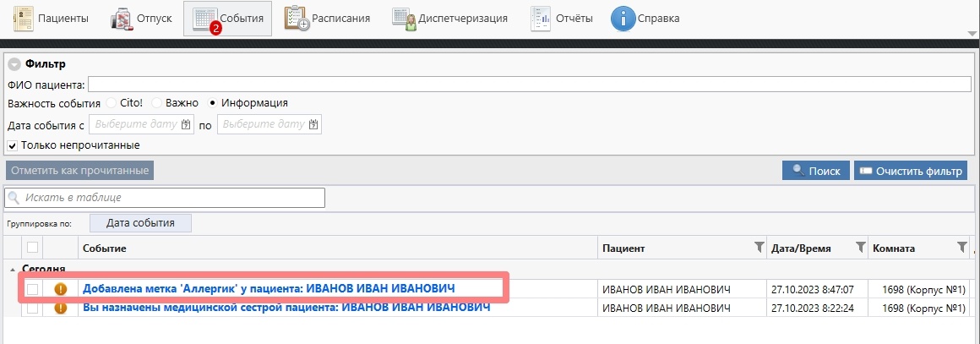Open Расписания schedule icon
The width and height of the screenshot is (980, 344).
click(x=297, y=18)
